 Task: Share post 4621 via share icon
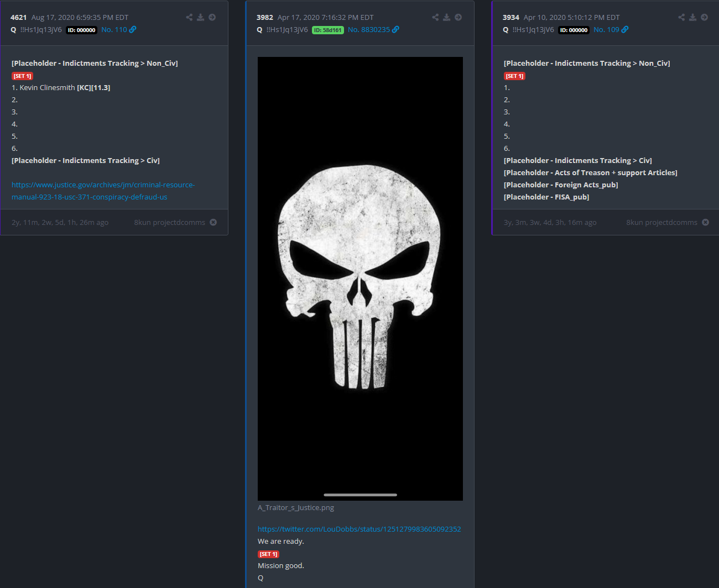point(189,17)
